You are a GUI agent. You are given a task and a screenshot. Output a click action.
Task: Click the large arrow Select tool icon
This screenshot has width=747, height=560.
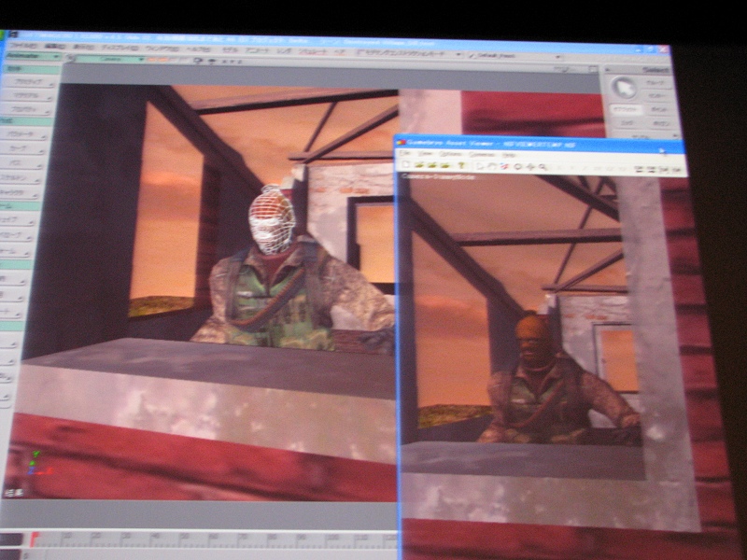624,89
